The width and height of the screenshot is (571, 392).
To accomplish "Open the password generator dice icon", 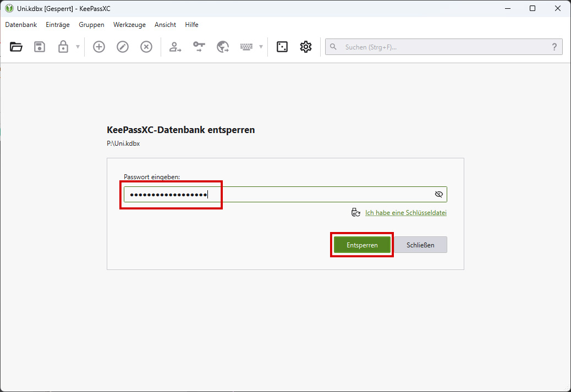I will pyautogui.click(x=282, y=47).
